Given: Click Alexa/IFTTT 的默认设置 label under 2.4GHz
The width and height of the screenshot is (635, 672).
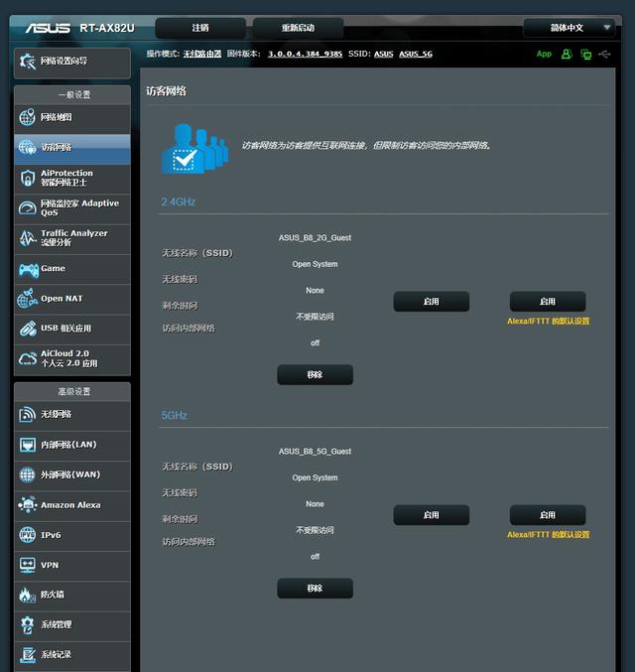Looking at the screenshot, I should [549, 321].
